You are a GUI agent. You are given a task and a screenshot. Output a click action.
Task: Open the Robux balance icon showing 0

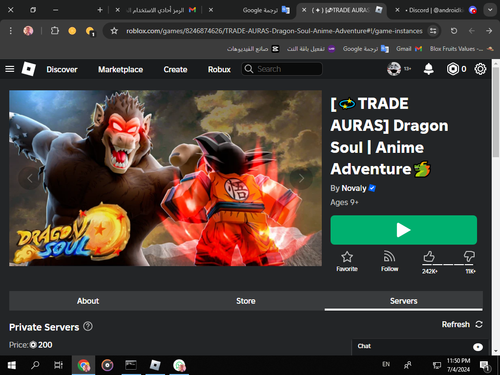coord(453,69)
